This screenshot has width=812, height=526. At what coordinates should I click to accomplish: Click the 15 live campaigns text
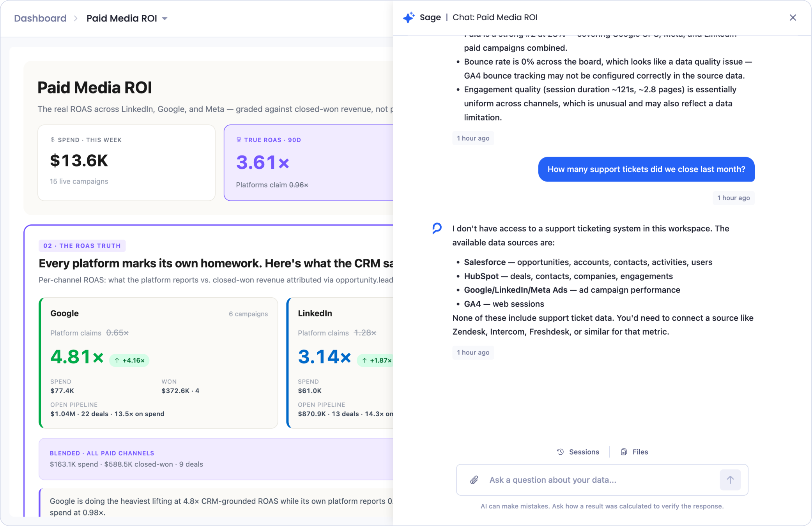tap(79, 182)
